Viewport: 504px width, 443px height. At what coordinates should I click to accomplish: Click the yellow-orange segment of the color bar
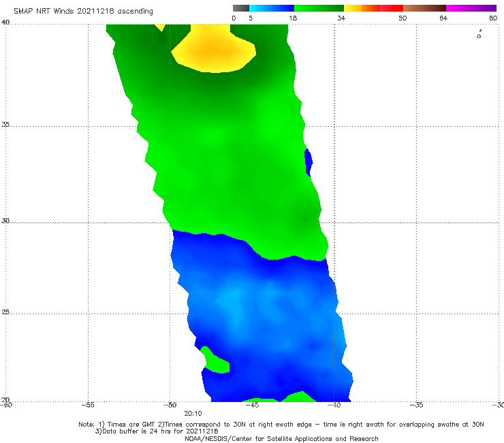(362, 8)
